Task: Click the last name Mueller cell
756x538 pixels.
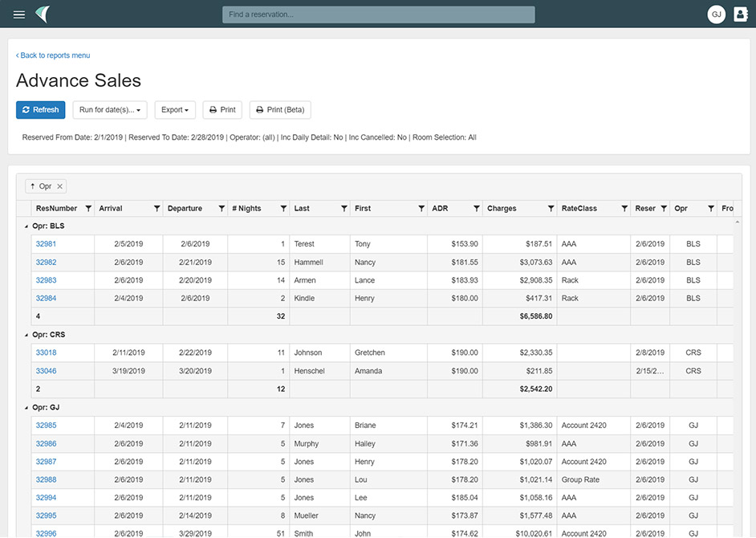Action: click(319, 516)
